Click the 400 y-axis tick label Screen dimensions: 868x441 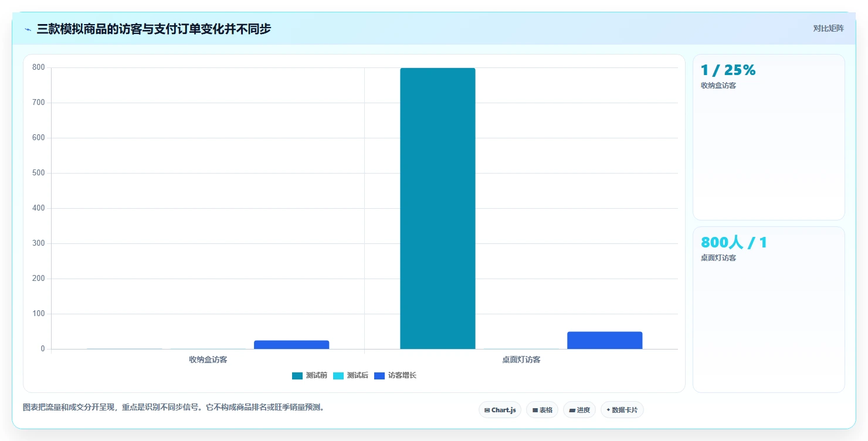click(x=39, y=208)
